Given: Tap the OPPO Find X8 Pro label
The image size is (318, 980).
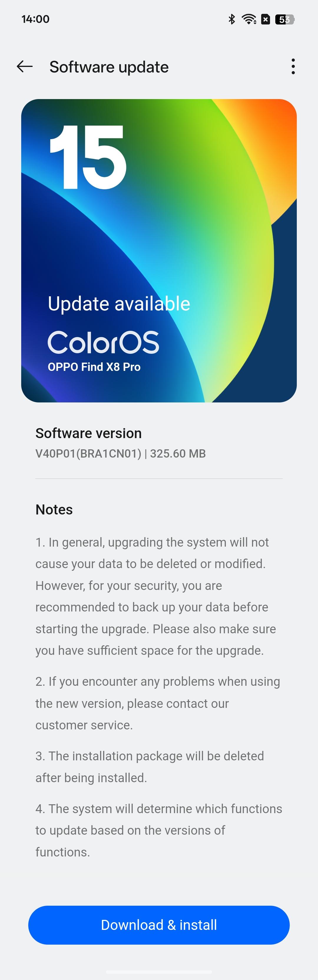Looking at the screenshot, I should click(x=94, y=367).
